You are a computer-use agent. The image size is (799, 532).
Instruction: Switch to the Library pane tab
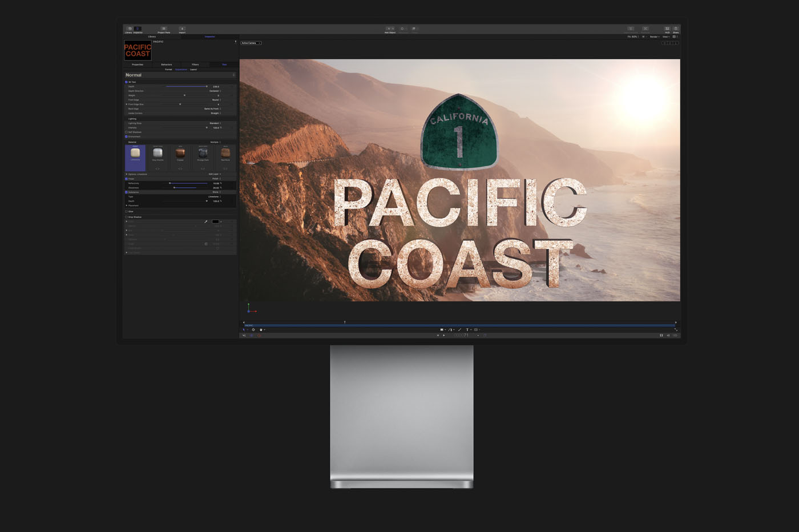point(152,37)
